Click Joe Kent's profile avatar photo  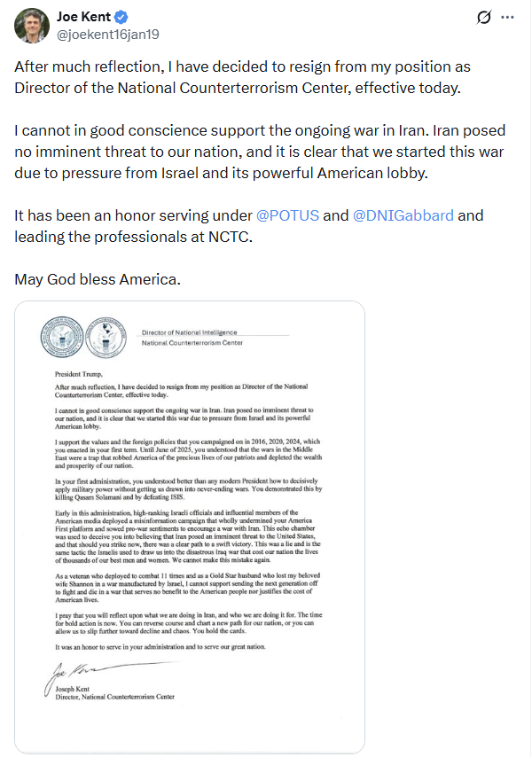(x=32, y=25)
